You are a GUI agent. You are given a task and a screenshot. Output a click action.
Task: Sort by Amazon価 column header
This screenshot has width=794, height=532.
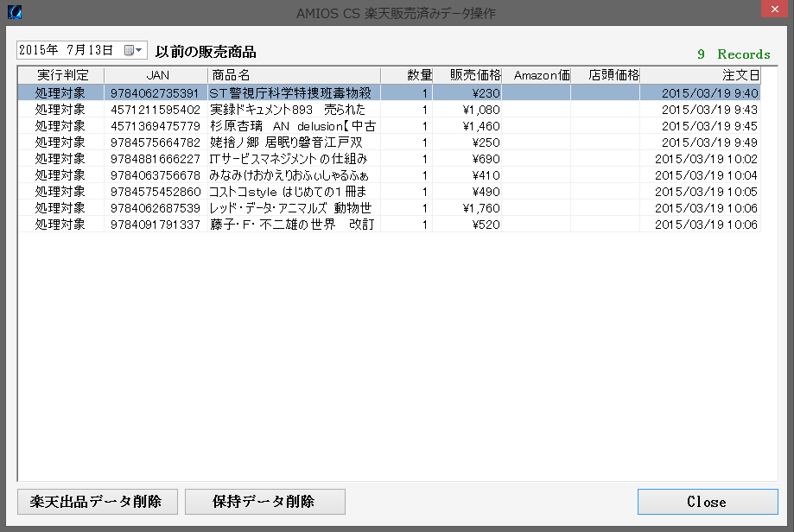pos(537,75)
